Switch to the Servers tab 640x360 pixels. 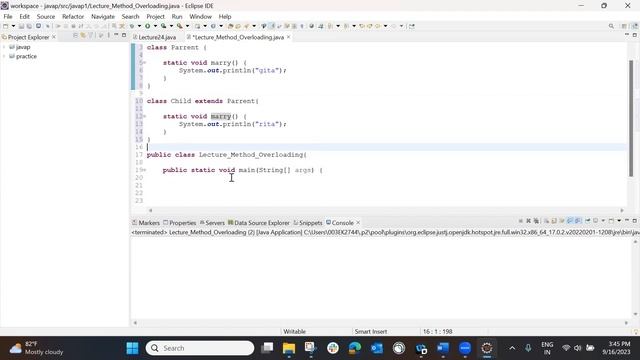[212, 223]
